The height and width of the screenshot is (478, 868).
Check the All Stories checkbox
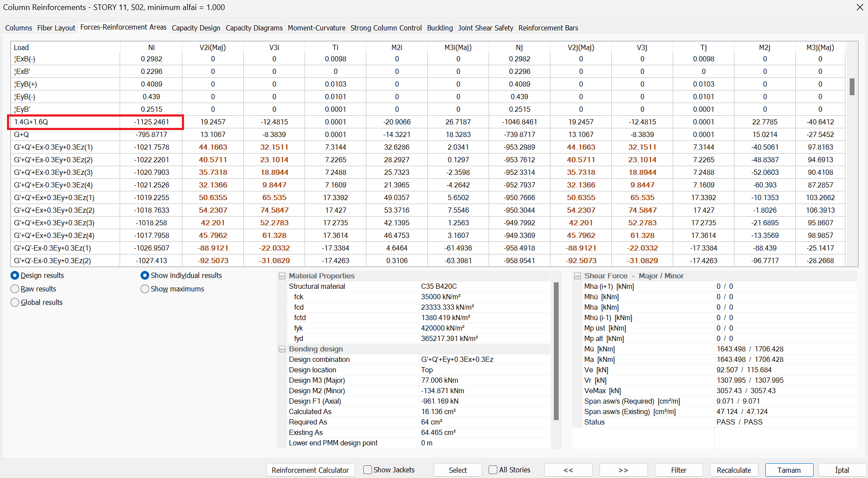tap(493, 470)
